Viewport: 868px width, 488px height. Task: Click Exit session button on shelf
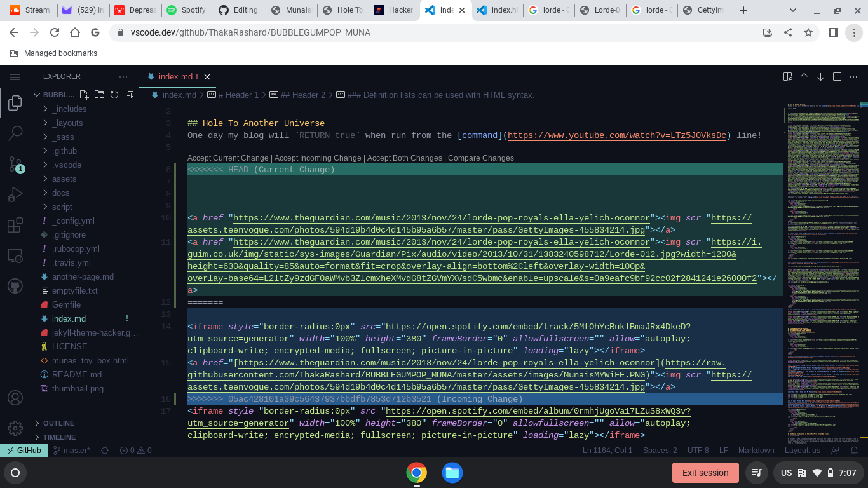coord(705,473)
